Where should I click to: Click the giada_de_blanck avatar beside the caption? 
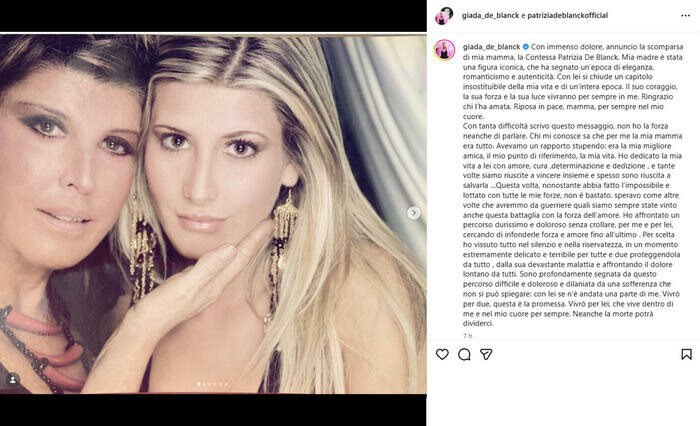444,50
